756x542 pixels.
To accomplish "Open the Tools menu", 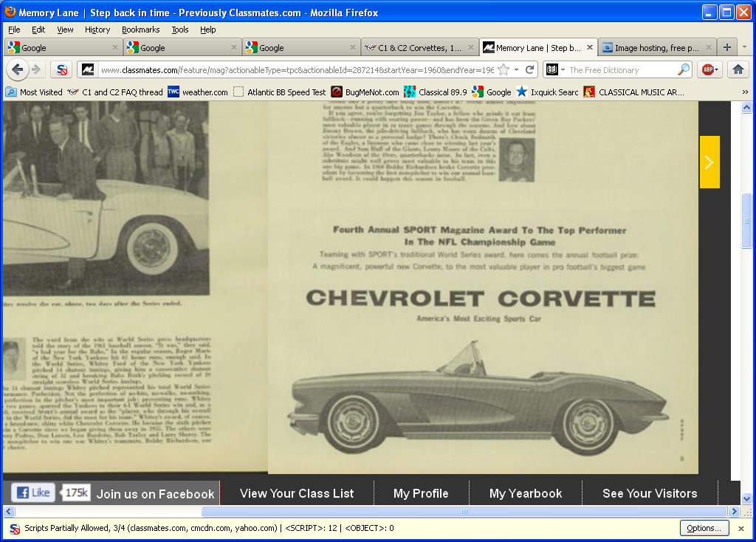I will click(x=180, y=30).
